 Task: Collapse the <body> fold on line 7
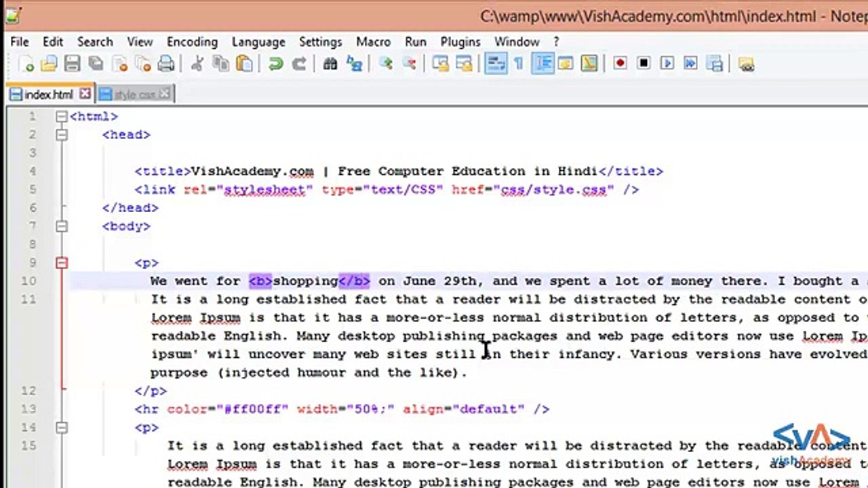(62, 226)
